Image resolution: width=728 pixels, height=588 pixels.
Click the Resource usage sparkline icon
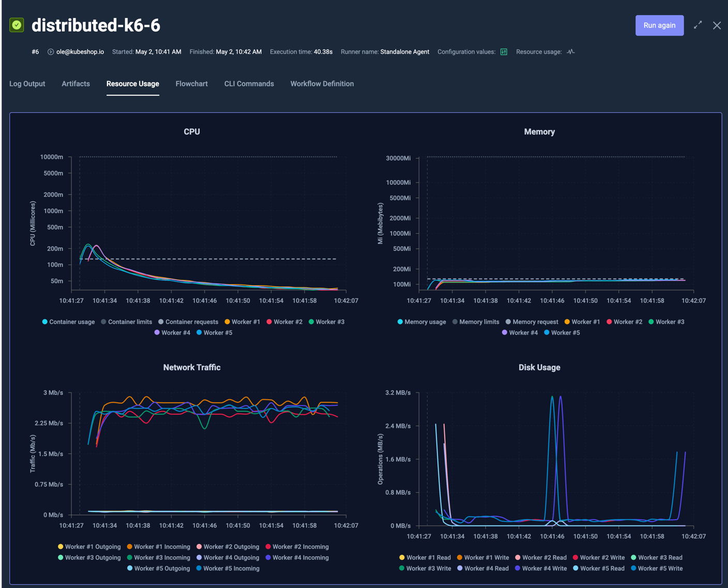tap(570, 52)
